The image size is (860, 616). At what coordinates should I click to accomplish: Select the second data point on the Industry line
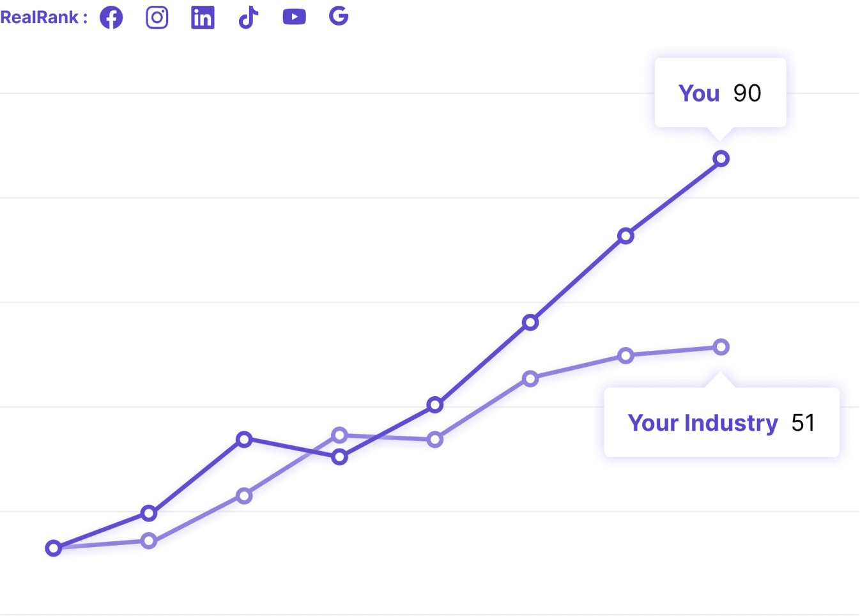[x=149, y=541]
